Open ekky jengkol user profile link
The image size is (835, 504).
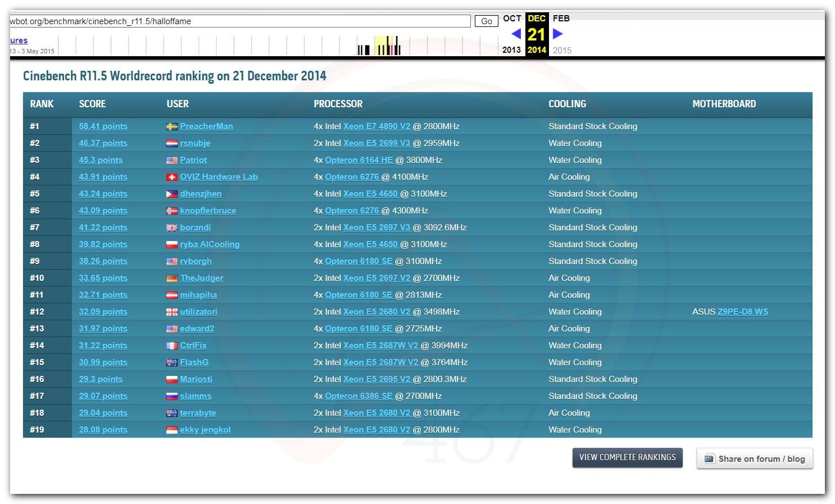[x=205, y=430]
